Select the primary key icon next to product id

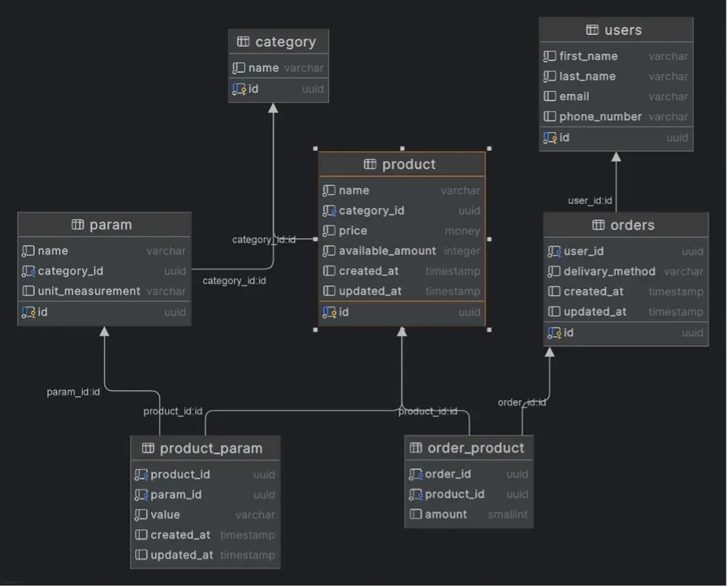pos(329,312)
